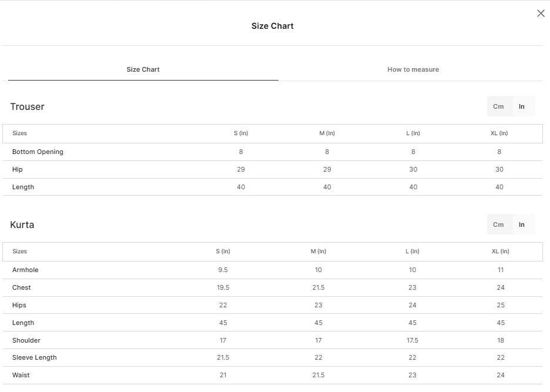Screen dimensions: 550x392
Task: Toggle Trouser measurements to Cm
Action: pos(498,106)
